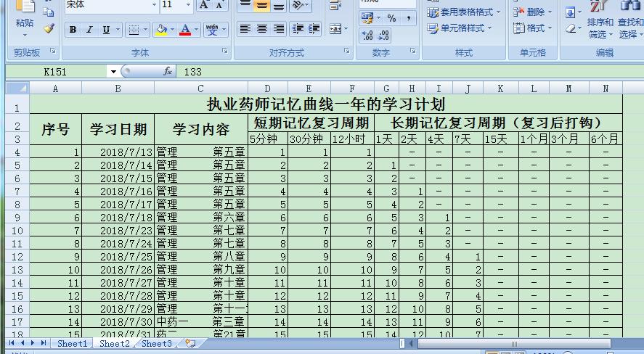The width and height of the screenshot is (644, 354).
Task: Apply red font color
Action: 185,30
